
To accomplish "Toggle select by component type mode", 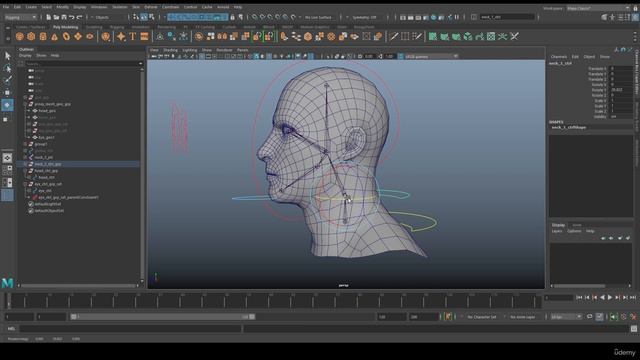I will coord(152,17).
